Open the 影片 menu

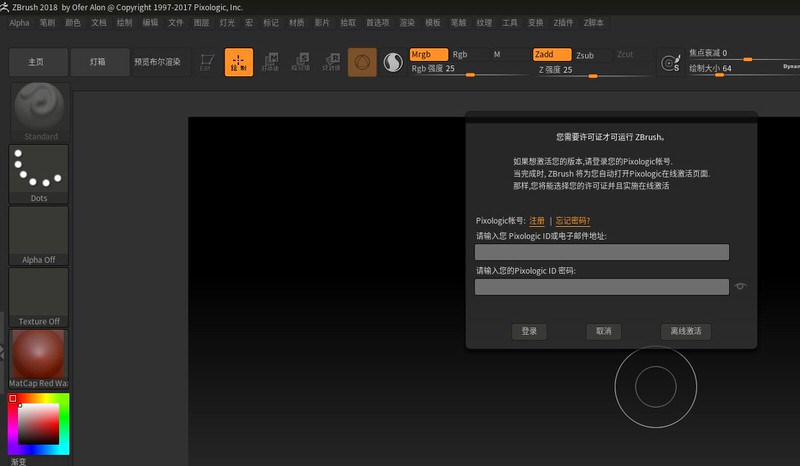point(322,23)
